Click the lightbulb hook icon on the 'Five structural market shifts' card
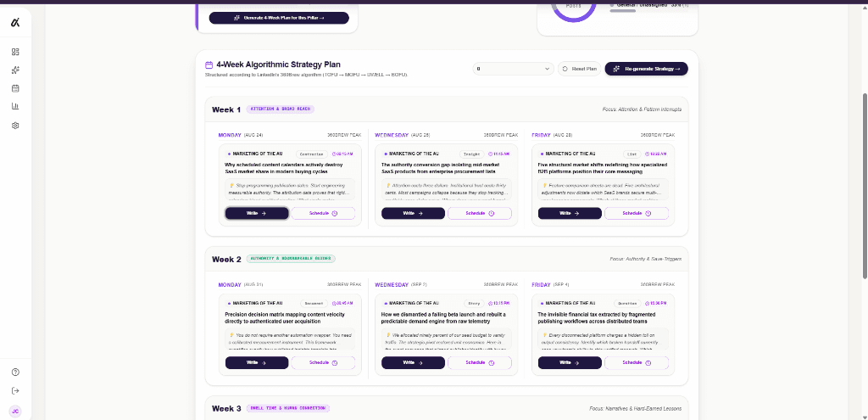Viewport: 868px width, 420px height. click(x=545, y=186)
